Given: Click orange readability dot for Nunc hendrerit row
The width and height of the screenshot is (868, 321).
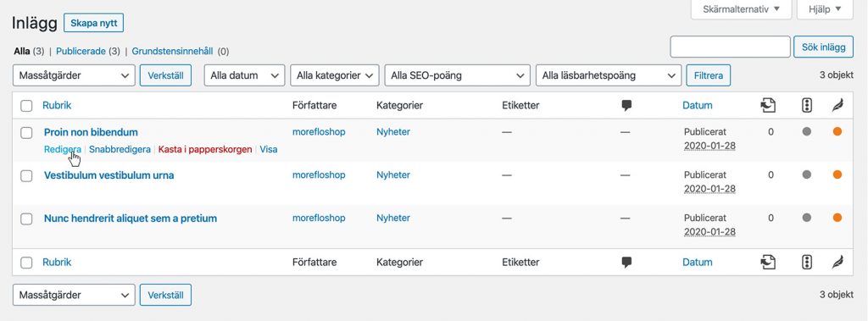Looking at the screenshot, I should (837, 218).
